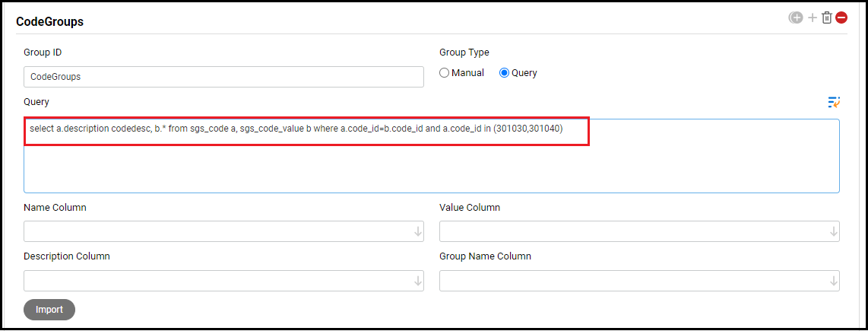Click the Manual radio label text
Screen dimensions: 868x331
pos(467,73)
